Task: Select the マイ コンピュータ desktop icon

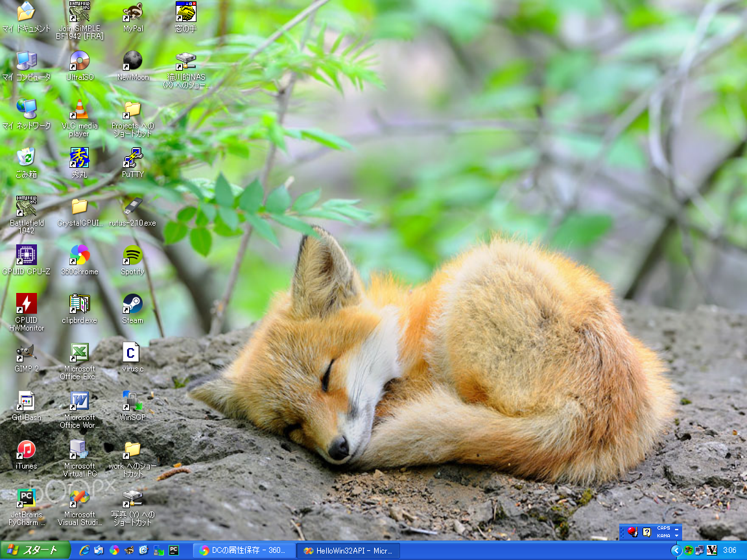Action: (x=26, y=65)
